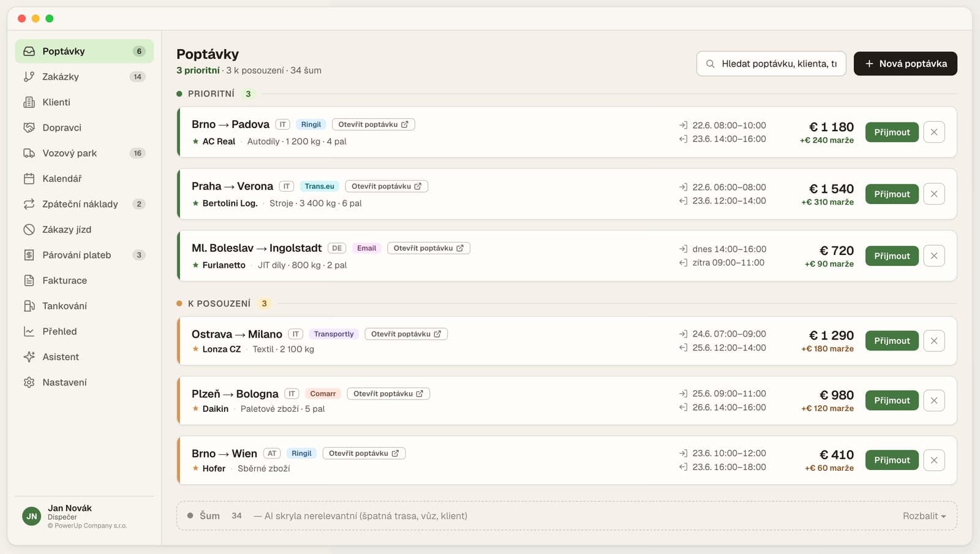980x554 pixels.
Task: Reject the Ostrava → Milano request
Action: tap(933, 341)
